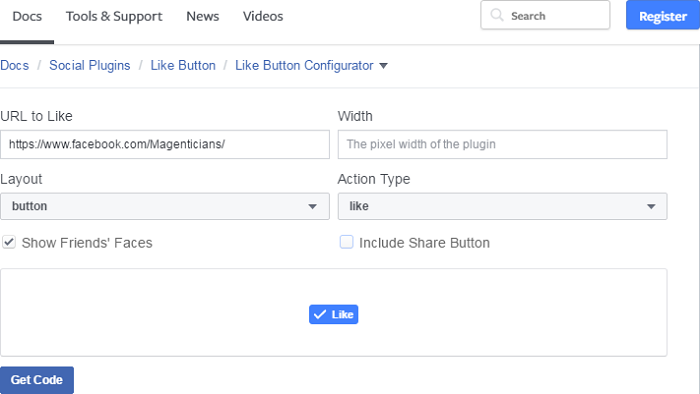
Task: Expand the breadcrumb dropdown arrow
Action: [383, 66]
